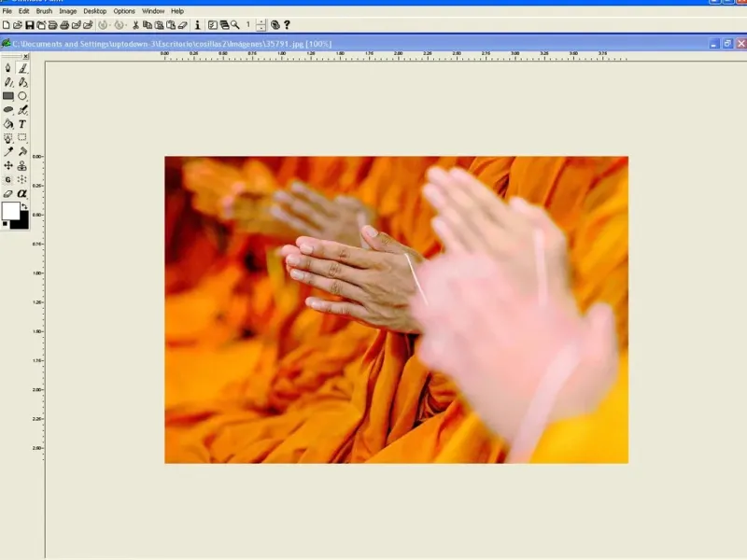Swap foreground and background colors arrow

tap(24, 206)
